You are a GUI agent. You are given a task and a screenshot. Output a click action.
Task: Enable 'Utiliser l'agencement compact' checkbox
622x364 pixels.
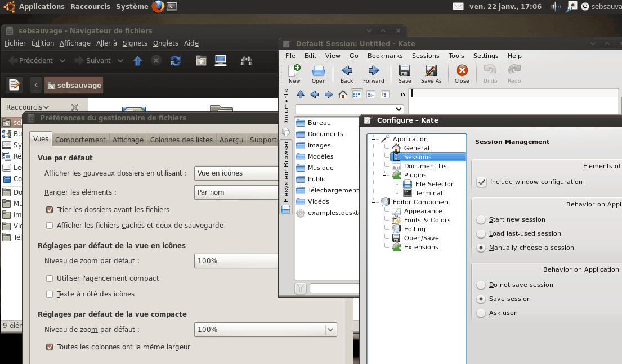(50, 278)
